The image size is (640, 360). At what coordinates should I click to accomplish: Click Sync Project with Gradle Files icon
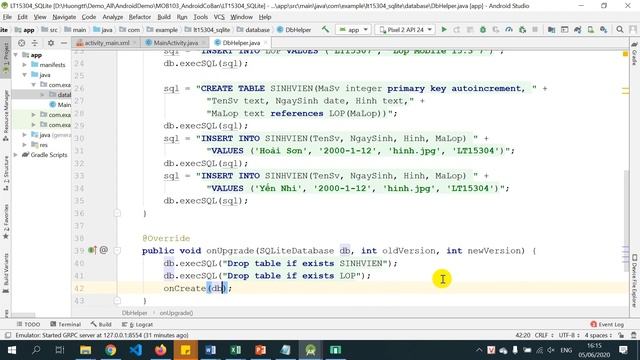pyautogui.click(x=578, y=29)
